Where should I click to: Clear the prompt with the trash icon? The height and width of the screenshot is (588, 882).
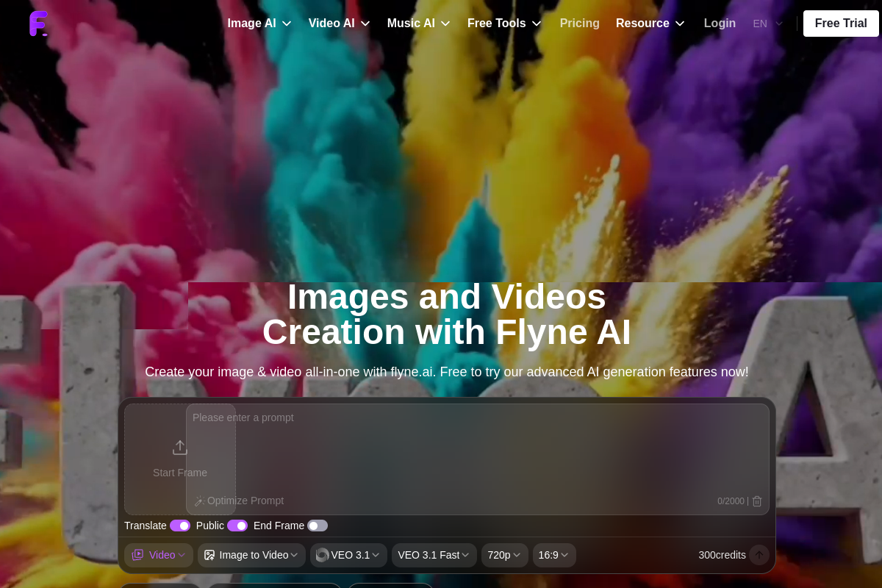757,501
